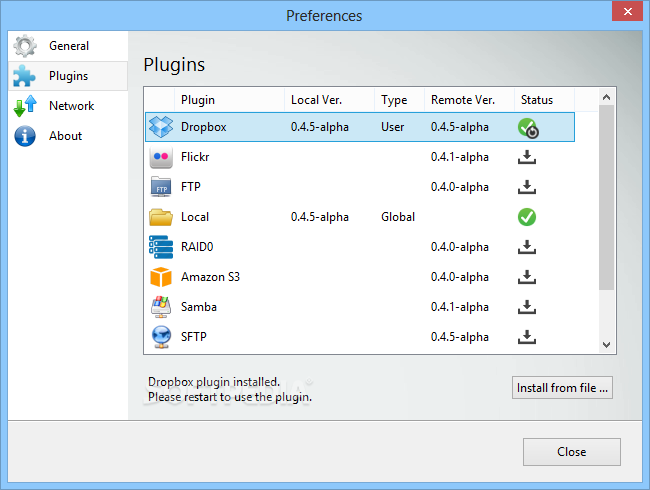Download the Amazon S3 plugin
This screenshot has height=490, width=650.
[x=527, y=277]
